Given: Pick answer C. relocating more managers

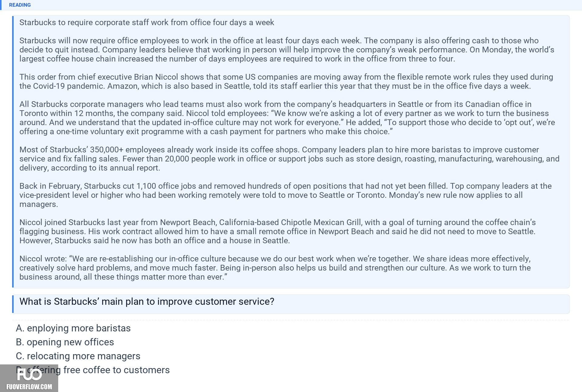Looking at the screenshot, I should point(78,356).
